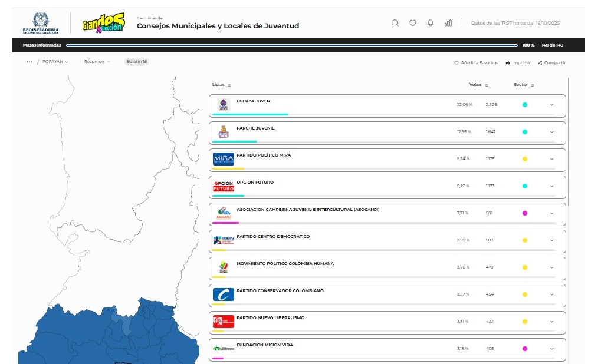Click the Registraduría logo
The width and height of the screenshot is (601, 364).
pyautogui.click(x=41, y=23)
